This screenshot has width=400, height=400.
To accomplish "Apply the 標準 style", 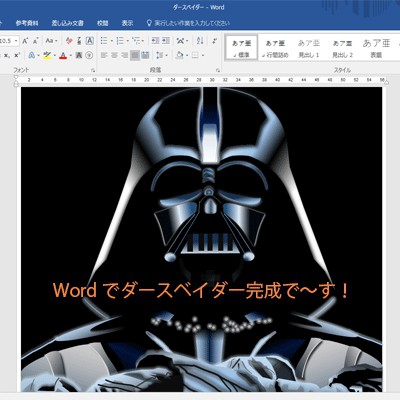I will click(242, 48).
